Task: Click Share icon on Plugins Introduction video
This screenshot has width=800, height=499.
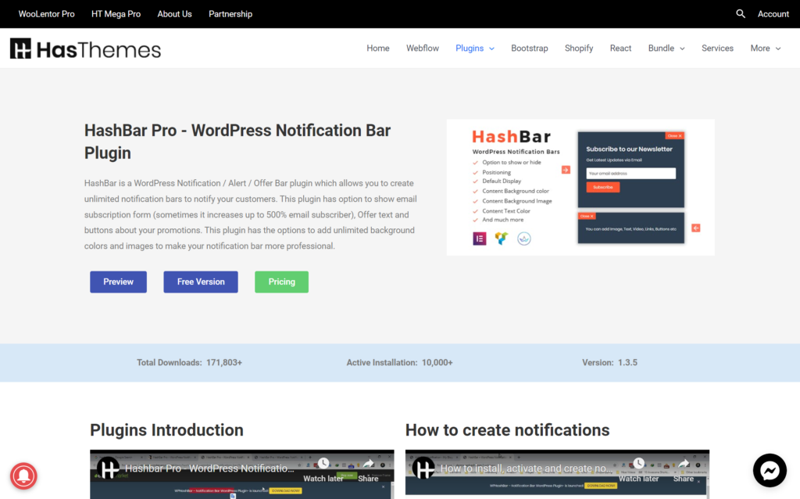Action: [x=368, y=463]
